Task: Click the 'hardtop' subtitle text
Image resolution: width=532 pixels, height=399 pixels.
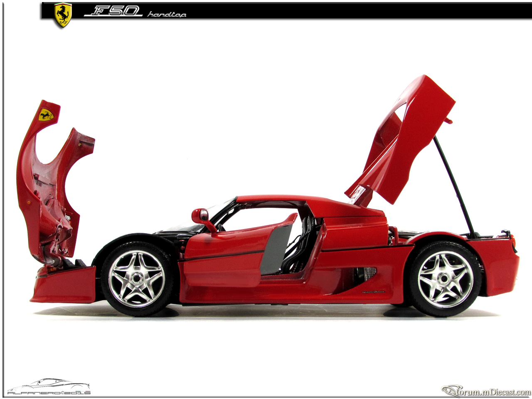Action: (x=167, y=15)
